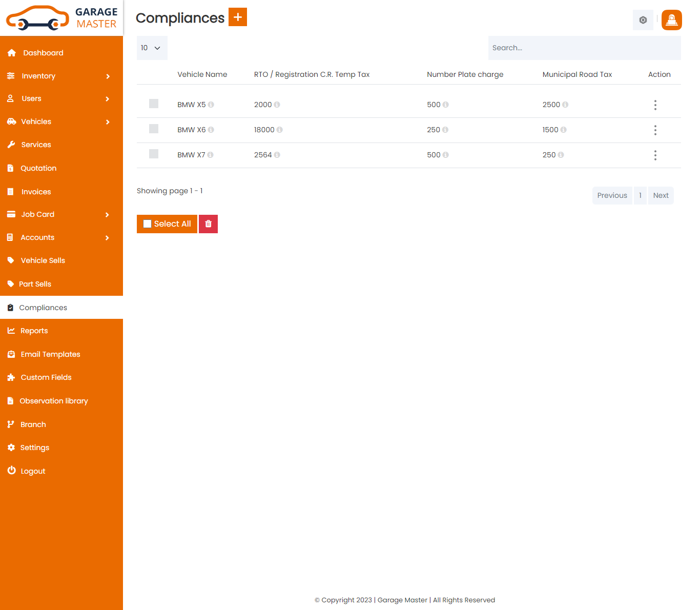Screen dimensions: 700x610
Task: Go to Dashboard in the sidebar
Action: coord(43,53)
